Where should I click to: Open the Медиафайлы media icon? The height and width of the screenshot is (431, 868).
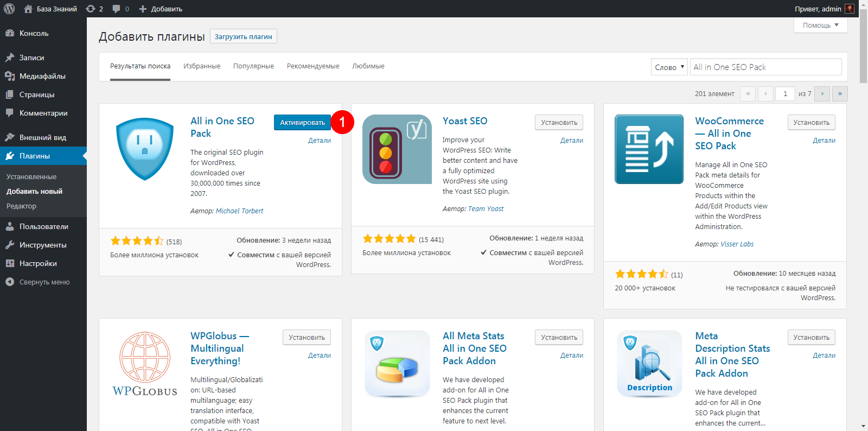click(10, 76)
